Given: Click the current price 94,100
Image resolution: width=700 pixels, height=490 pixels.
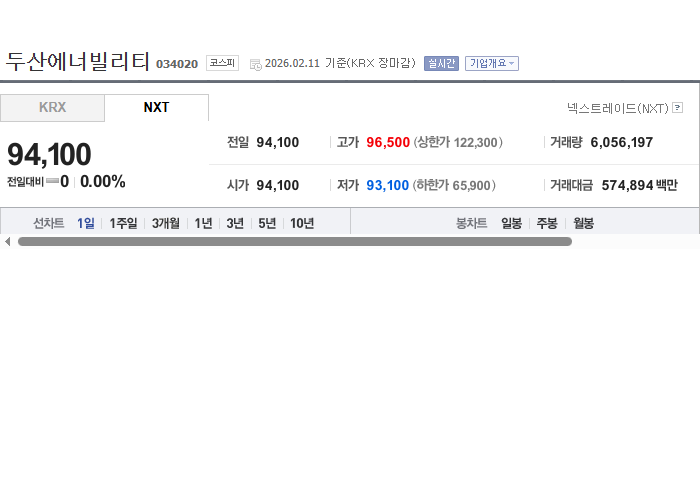Looking at the screenshot, I should pyautogui.click(x=49, y=154).
